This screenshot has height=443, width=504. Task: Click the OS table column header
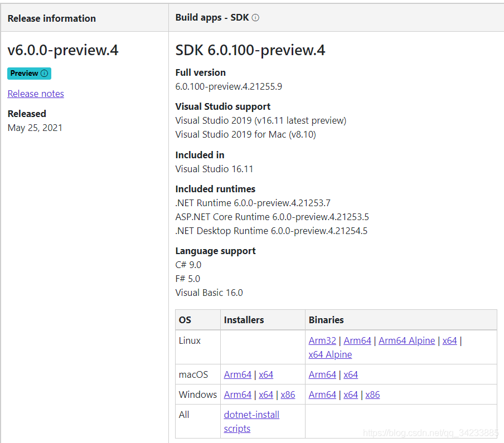coord(185,320)
